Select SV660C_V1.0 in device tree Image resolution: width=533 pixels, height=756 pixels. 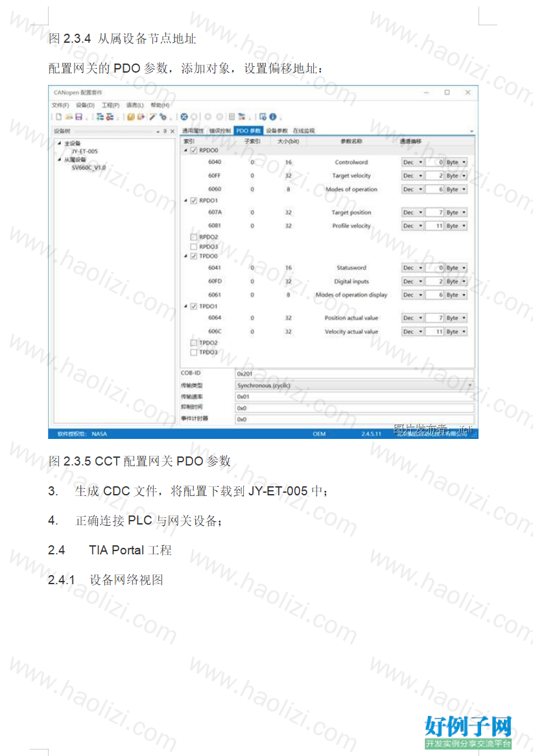click(x=88, y=168)
